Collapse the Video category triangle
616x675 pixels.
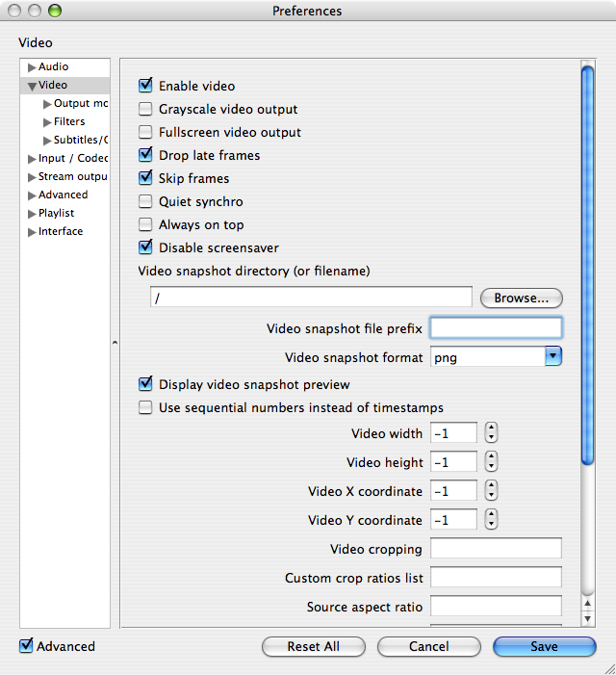(32, 86)
